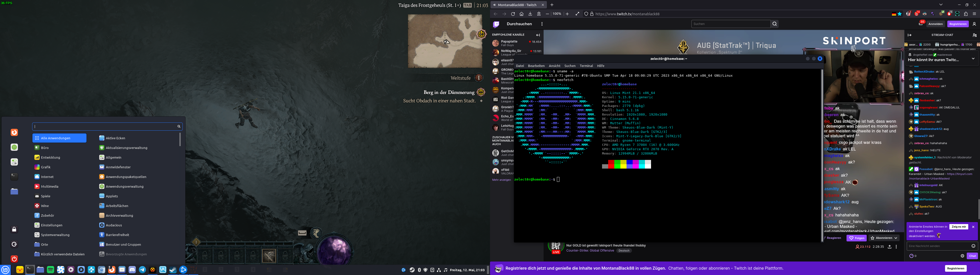The width and height of the screenshot is (980, 275).
Task: Click the Twitch logo home icon
Action: (496, 24)
